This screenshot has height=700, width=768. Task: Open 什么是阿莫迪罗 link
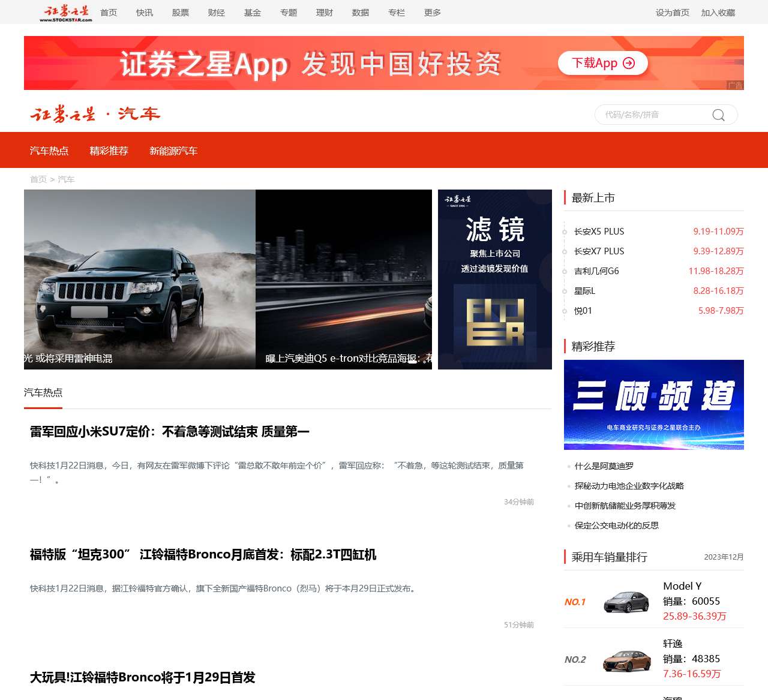click(604, 466)
